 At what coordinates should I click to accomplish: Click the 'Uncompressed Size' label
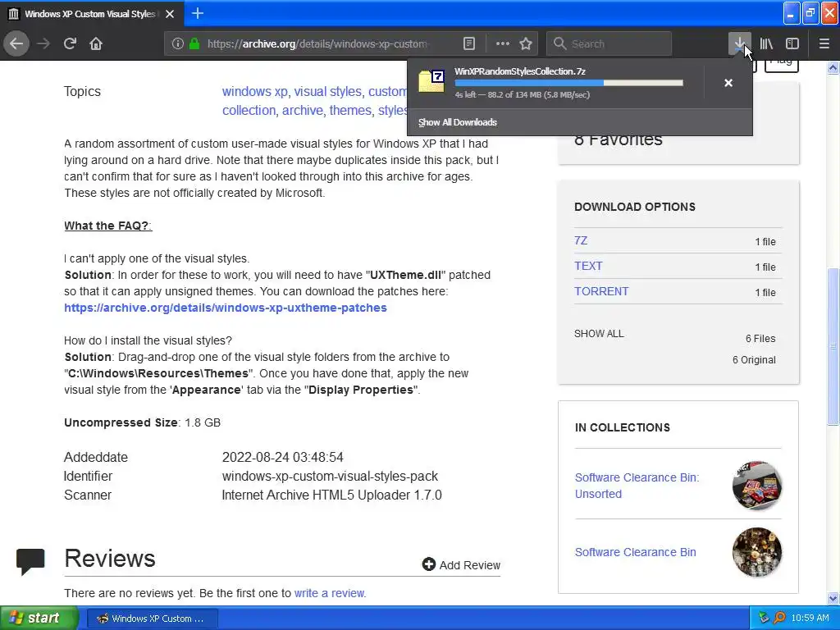click(121, 422)
